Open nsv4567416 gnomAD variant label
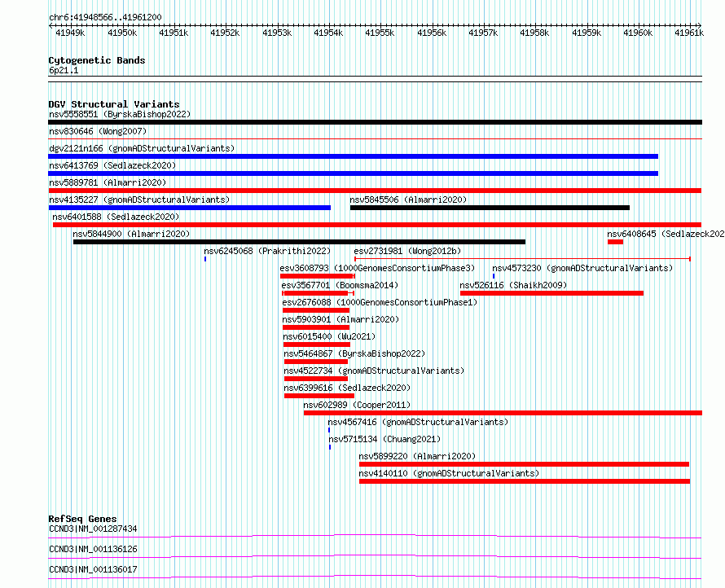The height and width of the screenshot is (588, 725). (x=418, y=422)
